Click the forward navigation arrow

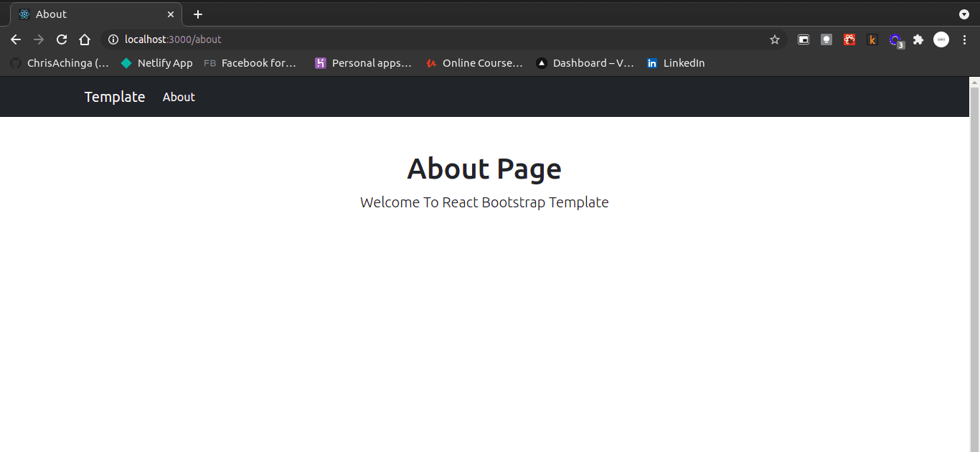pyautogui.click(x=39, y=39)
